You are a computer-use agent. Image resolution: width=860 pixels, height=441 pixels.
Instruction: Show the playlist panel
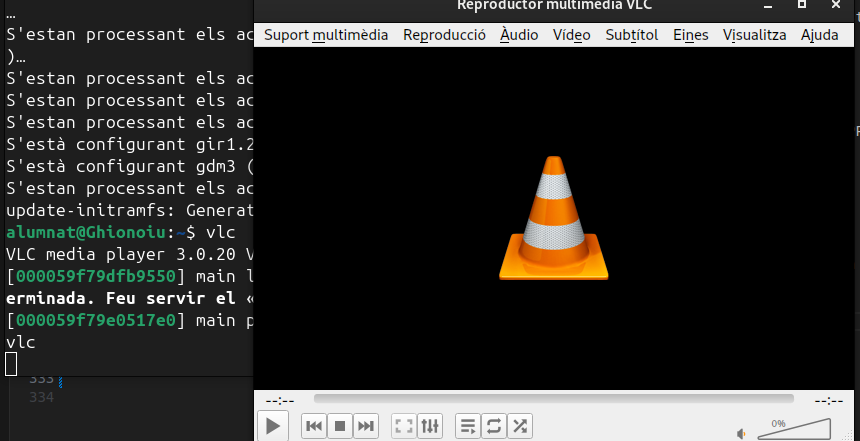[467, 426]
